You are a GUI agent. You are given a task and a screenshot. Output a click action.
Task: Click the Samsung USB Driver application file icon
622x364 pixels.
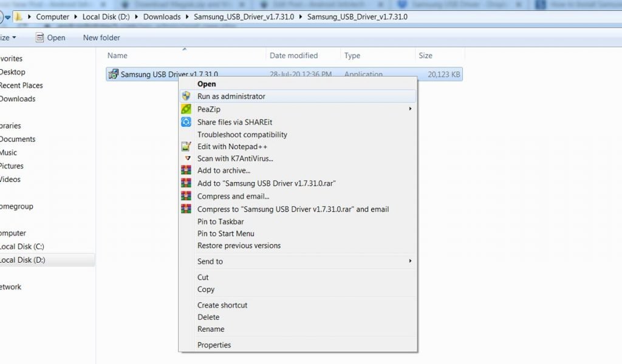[x=113, y=75]
